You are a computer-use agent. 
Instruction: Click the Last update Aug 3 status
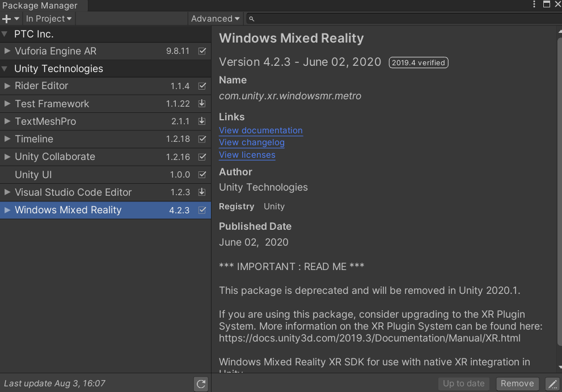pyautogui.click(x=54, y=383)
